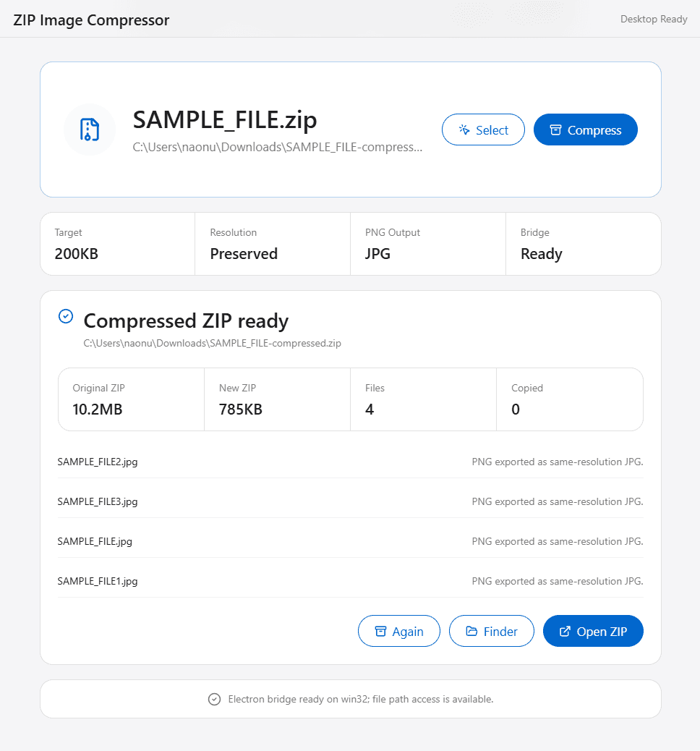Click the Resolution label

pos(234,232)
